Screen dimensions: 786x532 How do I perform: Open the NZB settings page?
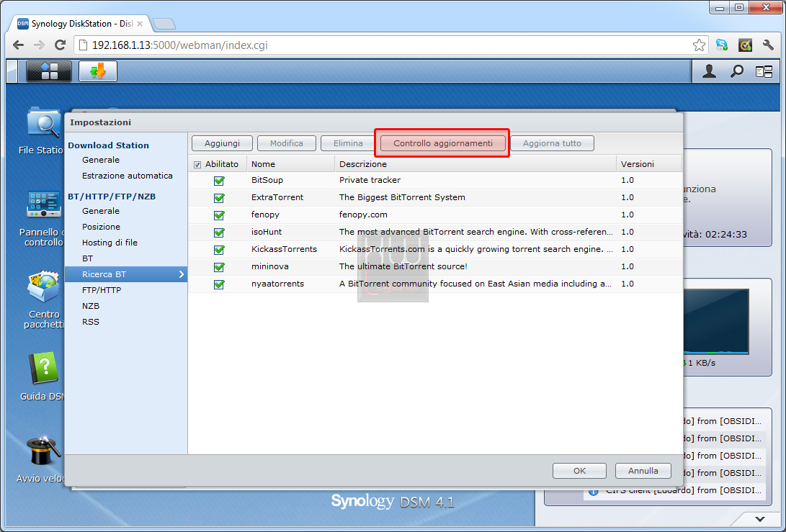point(91,306)
